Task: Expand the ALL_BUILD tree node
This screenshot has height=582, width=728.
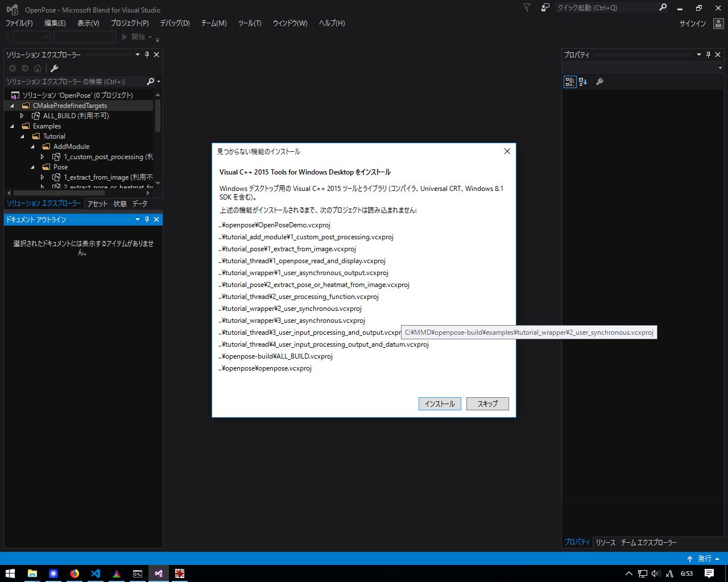Action: click(x=22, y=115)
